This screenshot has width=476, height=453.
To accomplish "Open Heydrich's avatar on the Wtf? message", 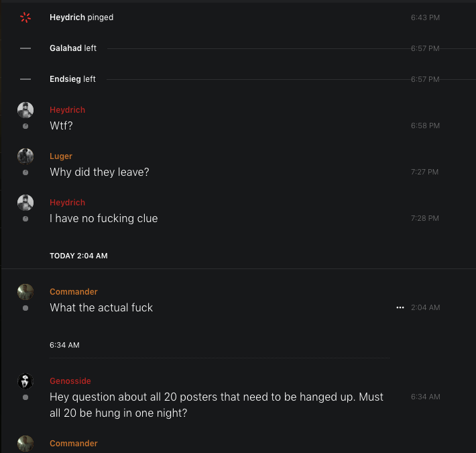I will 25,110.
